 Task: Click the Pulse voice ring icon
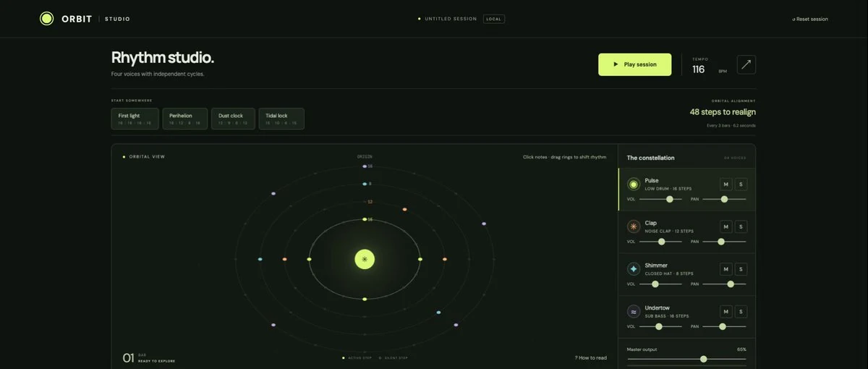point(634,184)
